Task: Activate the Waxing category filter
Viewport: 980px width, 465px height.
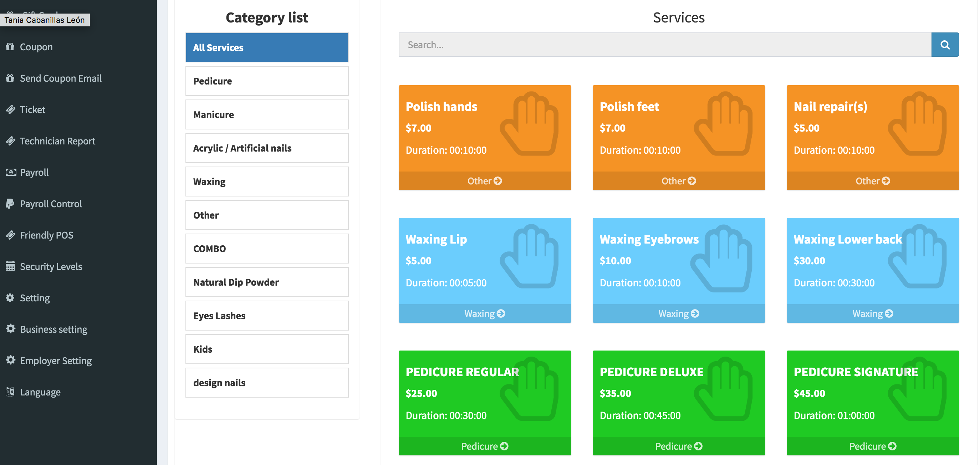Action: tap(266, 182)
